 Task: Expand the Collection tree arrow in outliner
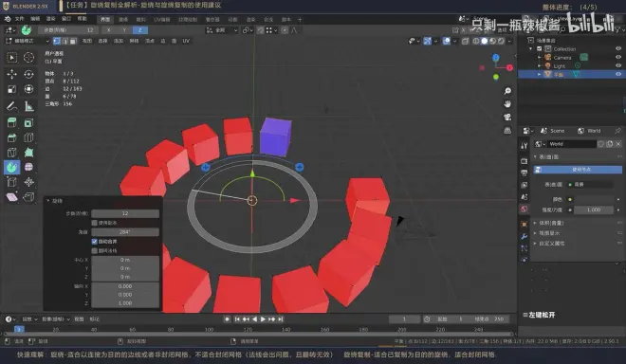pos(531,48)
